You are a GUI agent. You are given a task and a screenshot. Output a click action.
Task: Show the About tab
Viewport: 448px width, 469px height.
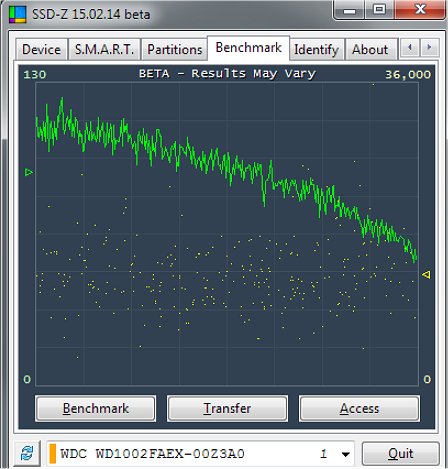click(370, 49)
